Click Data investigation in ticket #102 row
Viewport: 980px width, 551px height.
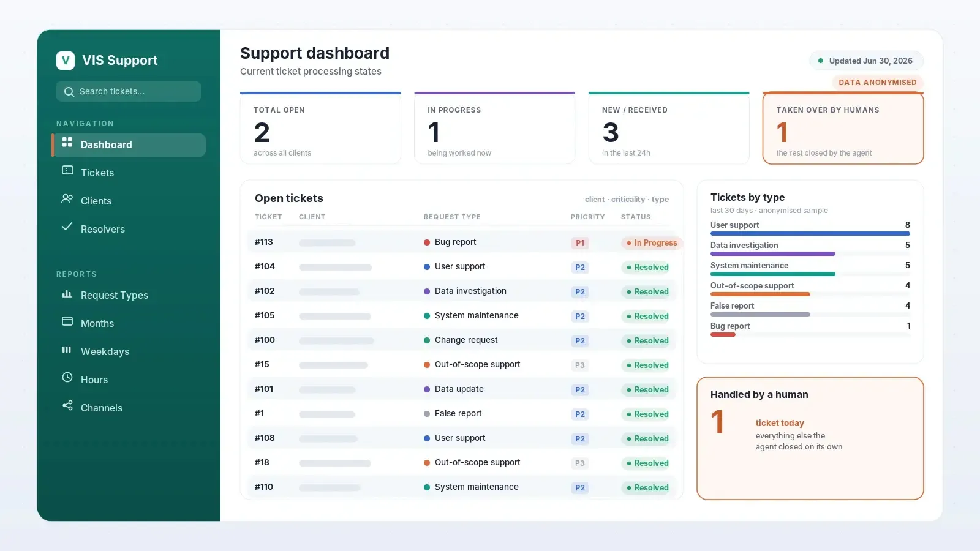(470, 291)
